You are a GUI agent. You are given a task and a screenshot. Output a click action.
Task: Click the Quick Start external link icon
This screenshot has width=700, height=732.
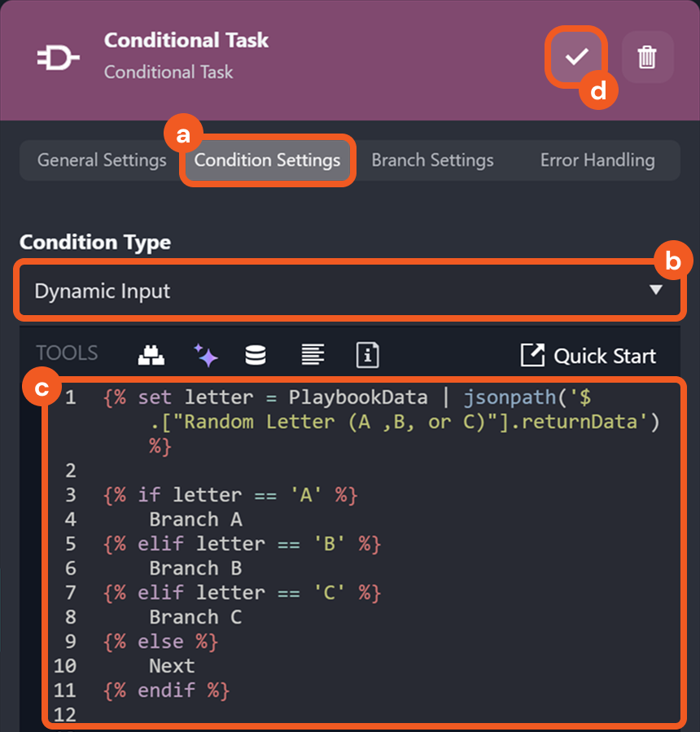click(x=532, y=355)
